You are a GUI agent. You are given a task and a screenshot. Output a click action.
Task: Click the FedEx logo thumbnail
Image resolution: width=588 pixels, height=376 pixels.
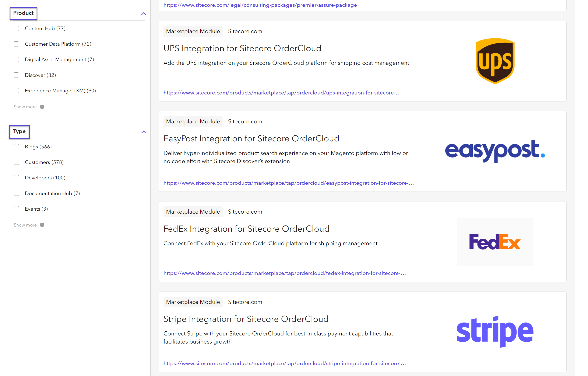pyautogui.click(x=495, y=242)
